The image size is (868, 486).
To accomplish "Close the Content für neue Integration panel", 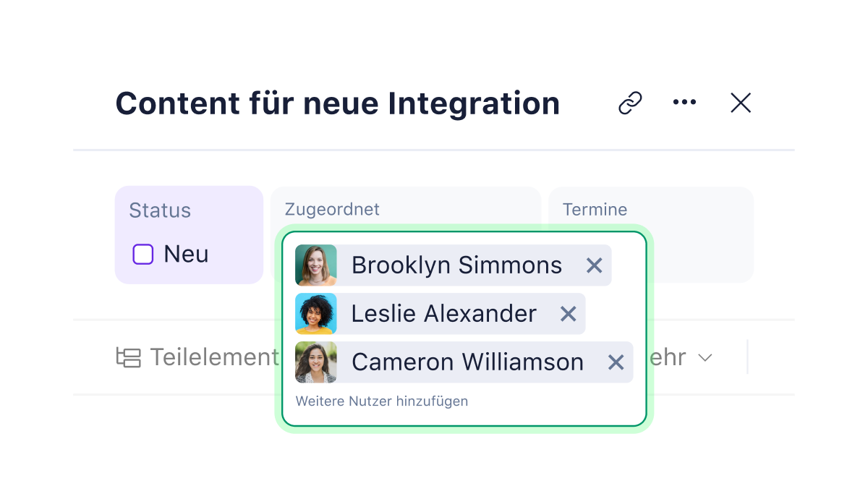I will [741, 103].
